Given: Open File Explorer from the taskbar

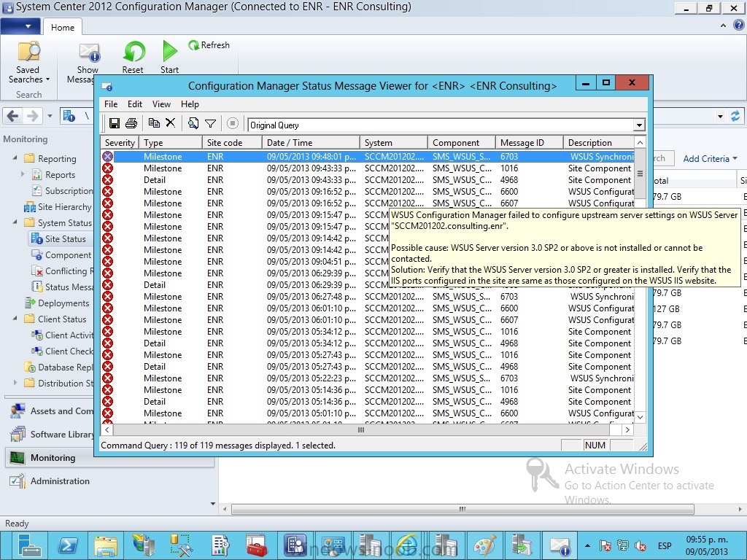Looking at the screenshot, I should (105, 545).
